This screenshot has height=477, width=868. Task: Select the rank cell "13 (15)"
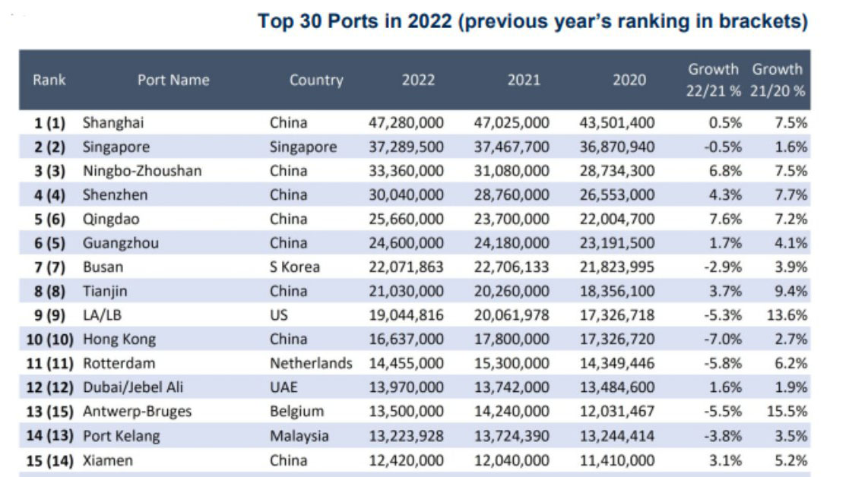click(50, 412)
